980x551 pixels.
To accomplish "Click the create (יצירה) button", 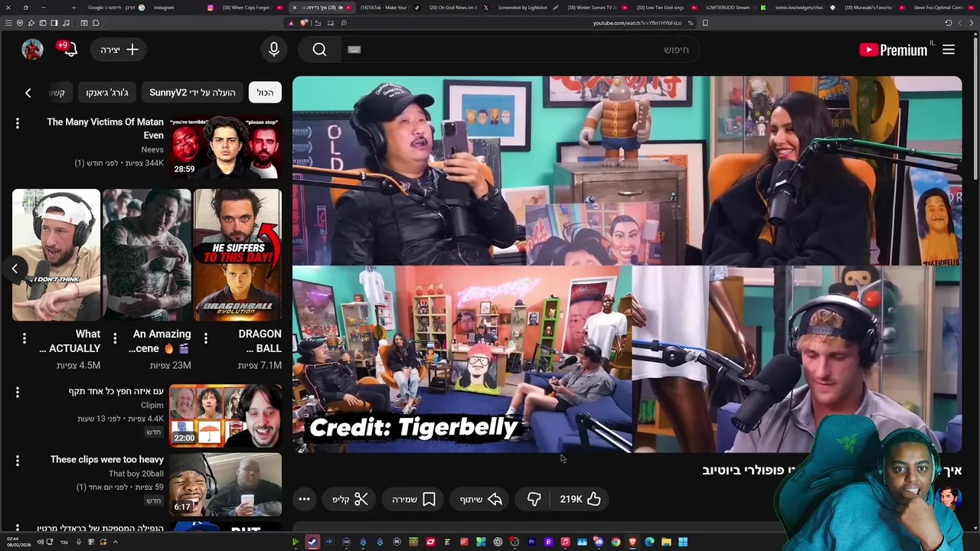I will pos(119,50).
